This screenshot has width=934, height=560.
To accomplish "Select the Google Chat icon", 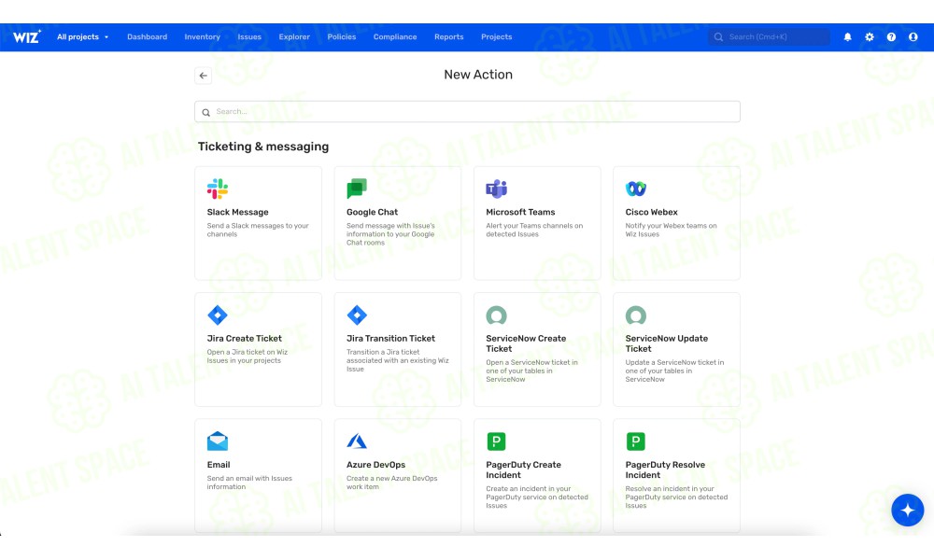I will click(x=357, y=189).
